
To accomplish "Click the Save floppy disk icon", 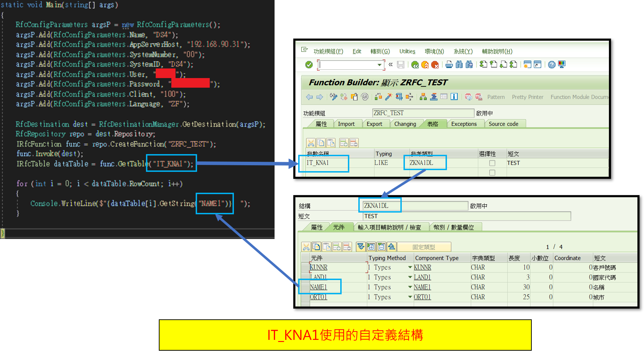I will [401, 65].
